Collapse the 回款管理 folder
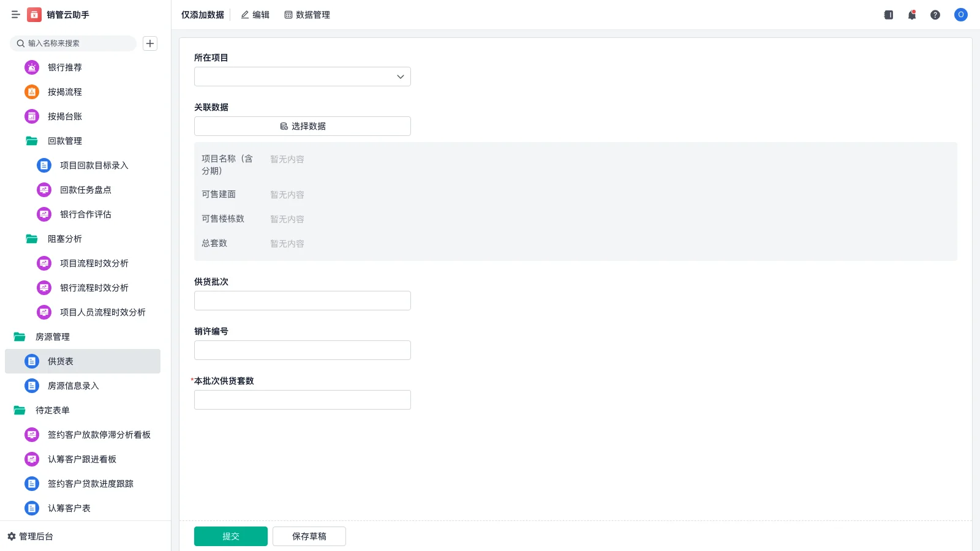Image resolution: width=980 pixels, height=551 pixels. point(32,141)
